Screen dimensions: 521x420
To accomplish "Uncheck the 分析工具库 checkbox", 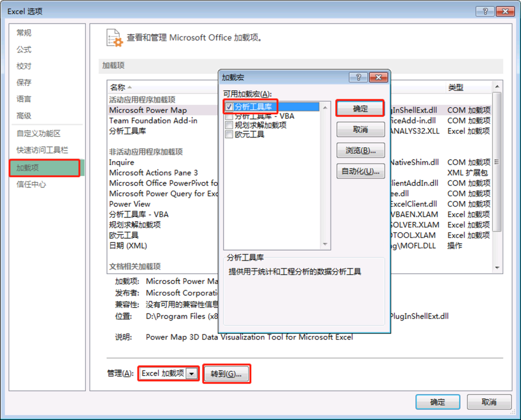I will [228, 106].
